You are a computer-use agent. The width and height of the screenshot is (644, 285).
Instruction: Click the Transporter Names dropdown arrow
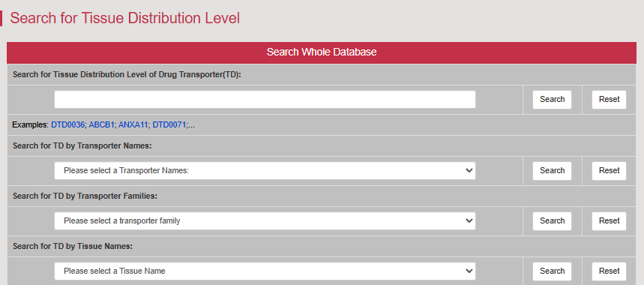pos(469,171)
